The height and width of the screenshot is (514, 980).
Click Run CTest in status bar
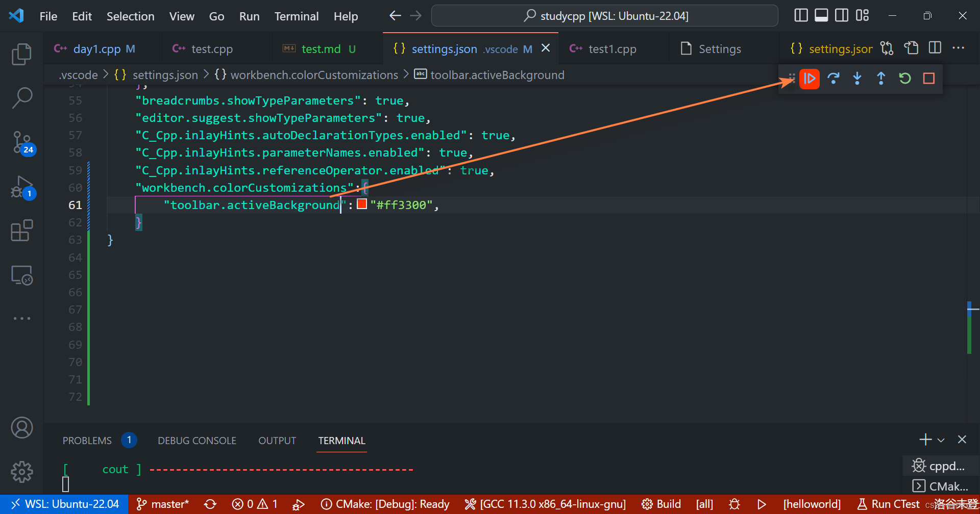(888, 504)
